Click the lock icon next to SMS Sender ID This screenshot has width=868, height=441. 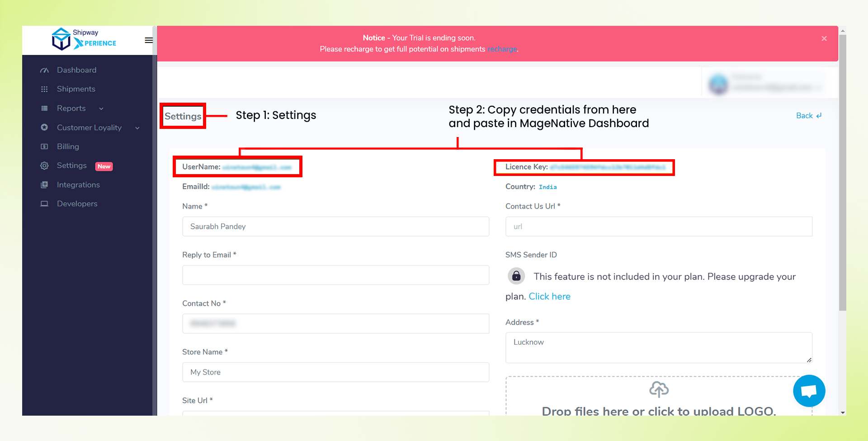coord(516,276)
